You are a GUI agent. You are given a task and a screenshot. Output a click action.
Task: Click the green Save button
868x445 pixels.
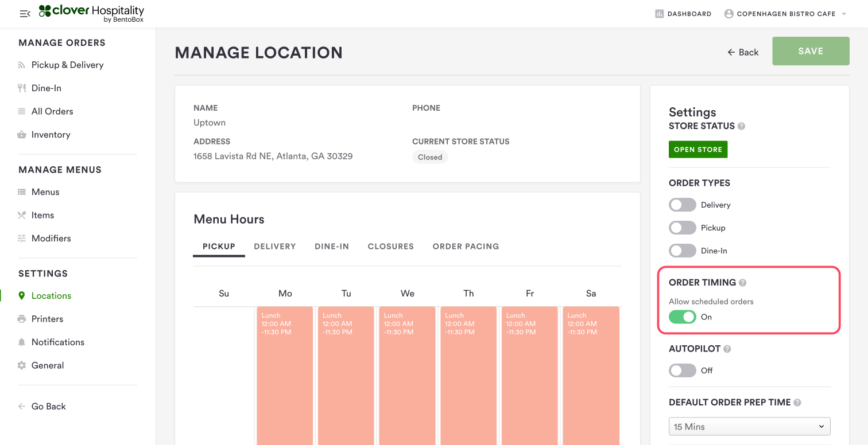[811, 51]
